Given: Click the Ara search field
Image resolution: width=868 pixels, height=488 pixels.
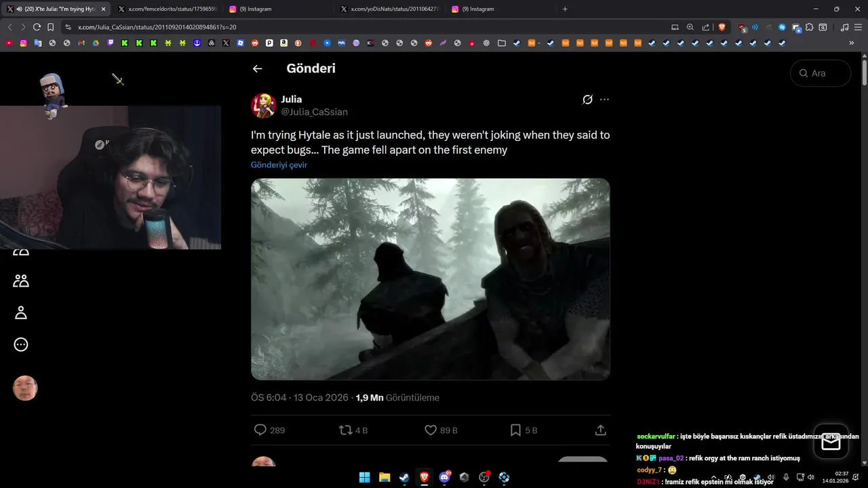Looking at the screenshot, I should tap(821, 73).
